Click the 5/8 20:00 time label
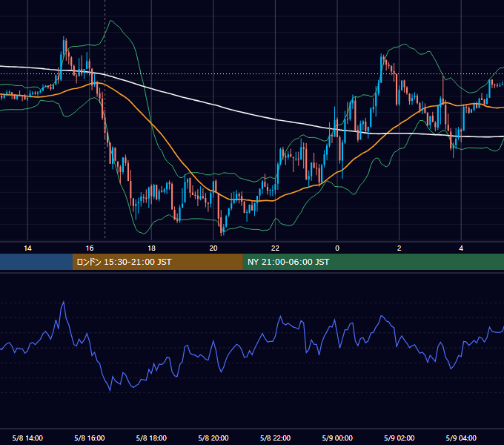 (213, 438)
